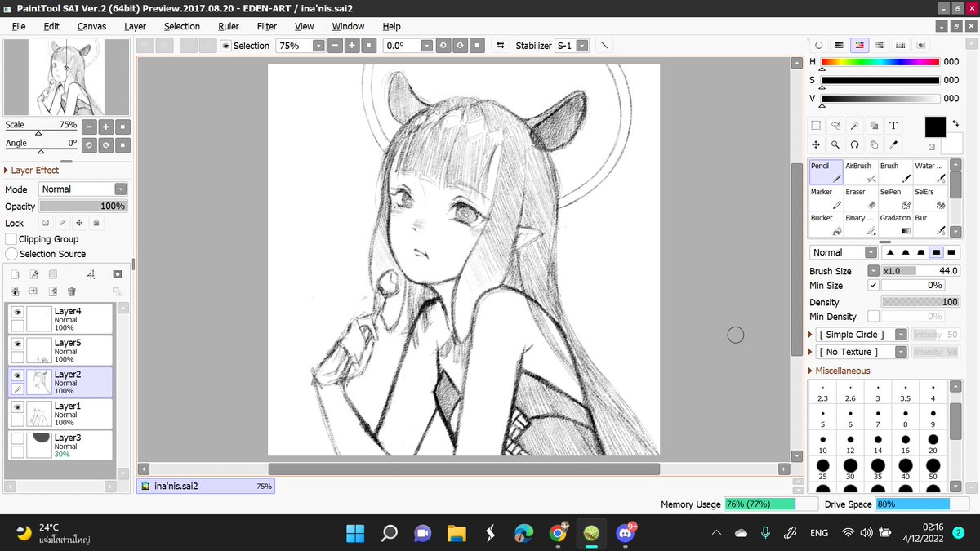980x551 pixels.
Task: Create a new normal layer
Action: 15,275
